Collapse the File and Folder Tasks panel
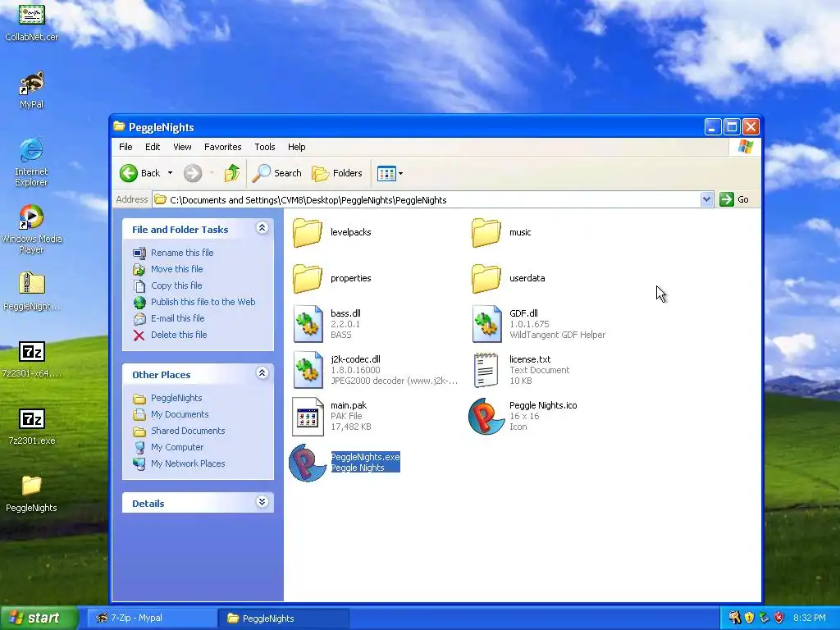This screenshot has width=840, height=630. click(262, 228)
